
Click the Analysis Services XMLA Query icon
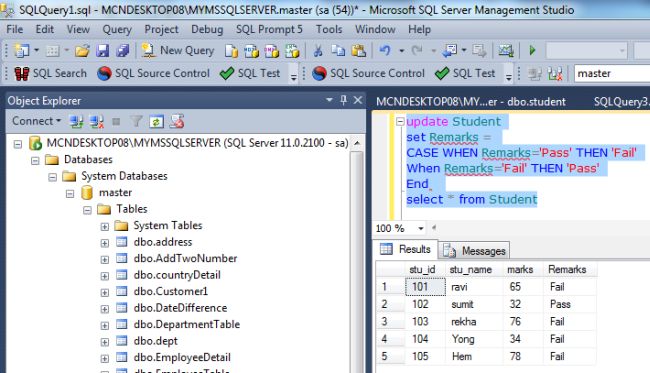[x=292, y=51]
